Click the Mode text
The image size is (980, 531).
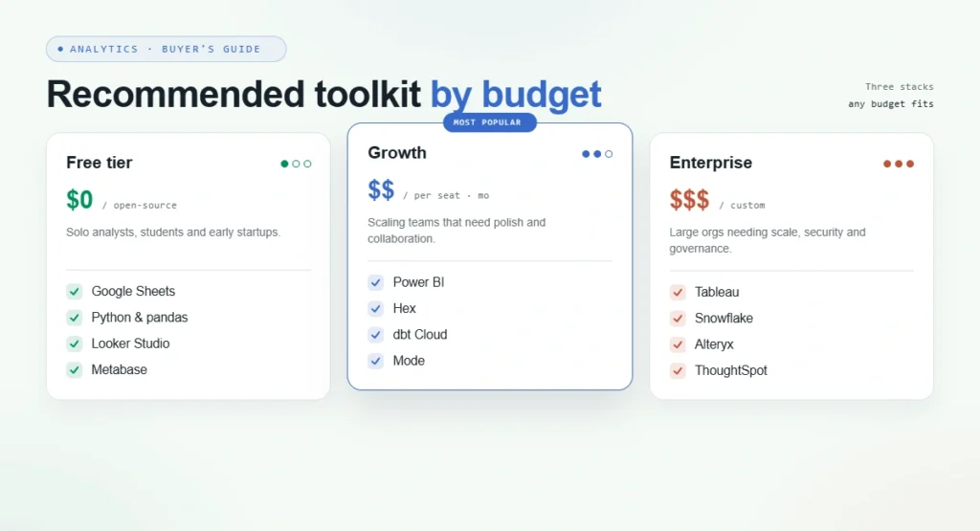click(409, 361)
